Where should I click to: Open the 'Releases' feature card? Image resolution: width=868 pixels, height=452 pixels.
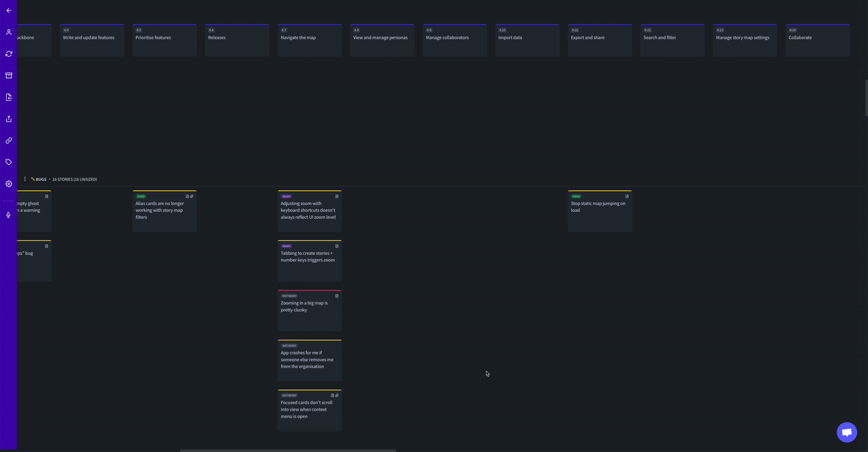(x=237, y=40)
